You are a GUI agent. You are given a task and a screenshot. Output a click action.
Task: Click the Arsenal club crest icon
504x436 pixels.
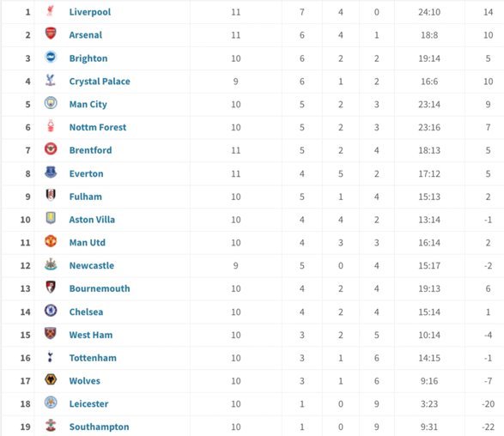pos(51,33)
